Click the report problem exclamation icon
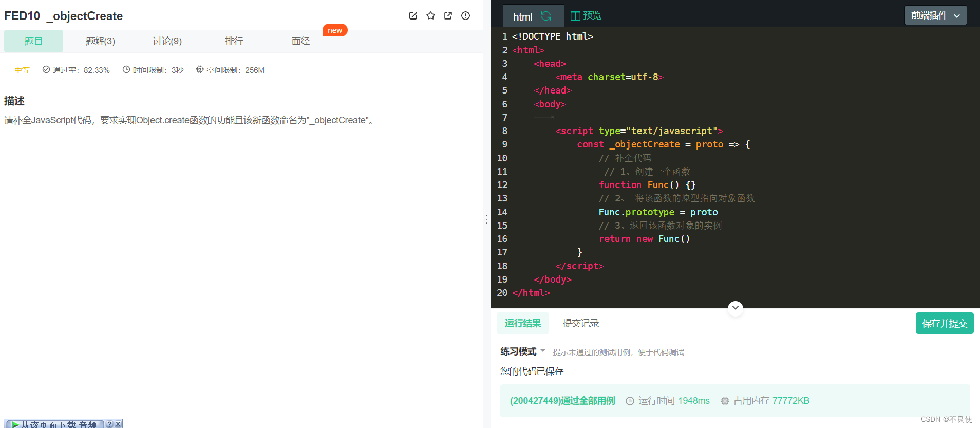Image resolution: width=980 pixels, height=428 pixels. [465, 16]
